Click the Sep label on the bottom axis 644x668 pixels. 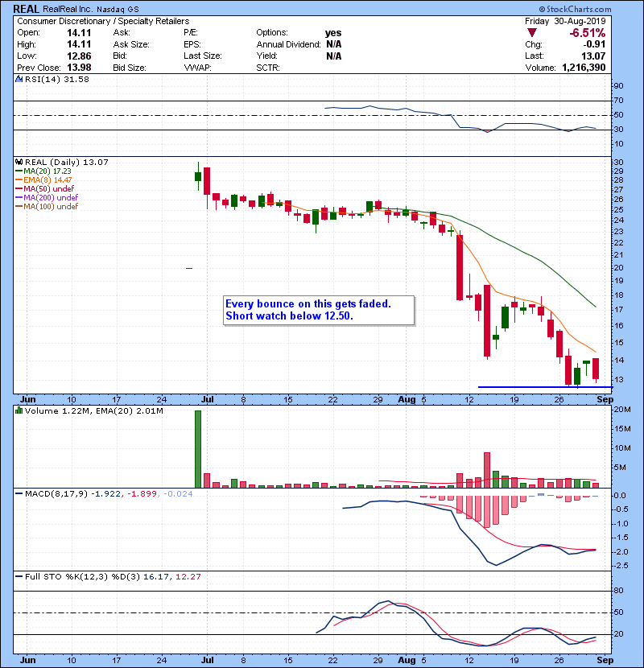[x=605, y=660]
